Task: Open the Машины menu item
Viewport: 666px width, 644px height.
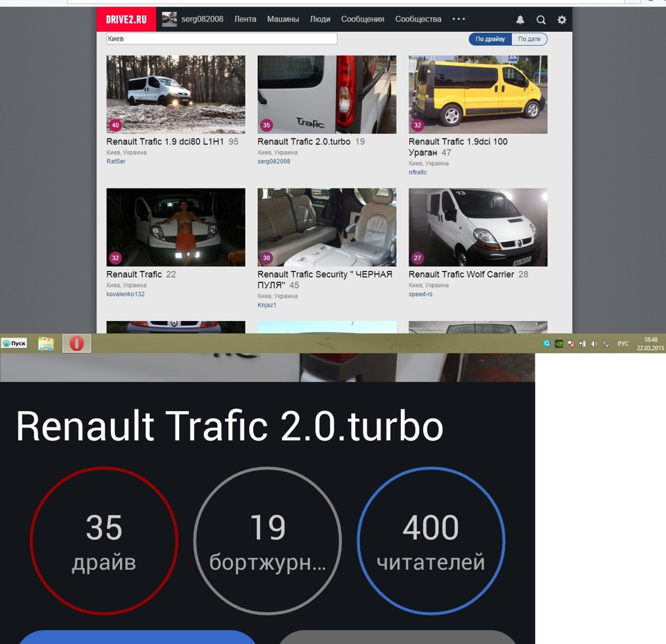Action: click(x=283, y=19)
